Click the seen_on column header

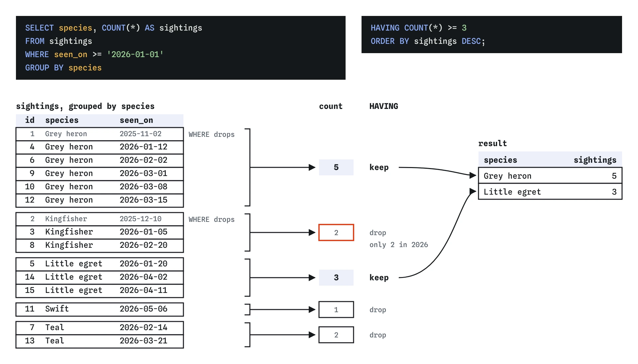pyautogui.click(x=136, y=120)
